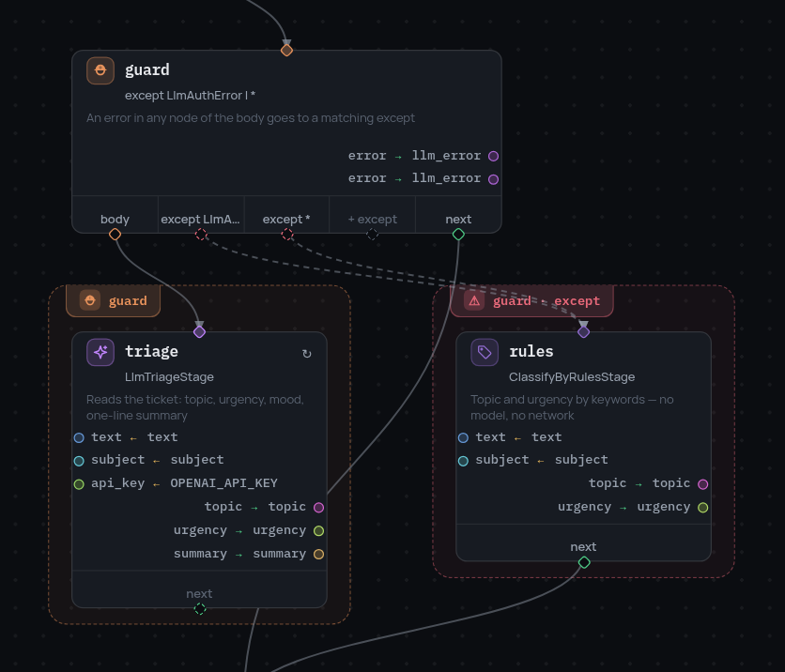This screenshot has height=672, width=785.
Task: Click the guard next port diamond
Action: point(458,235)
